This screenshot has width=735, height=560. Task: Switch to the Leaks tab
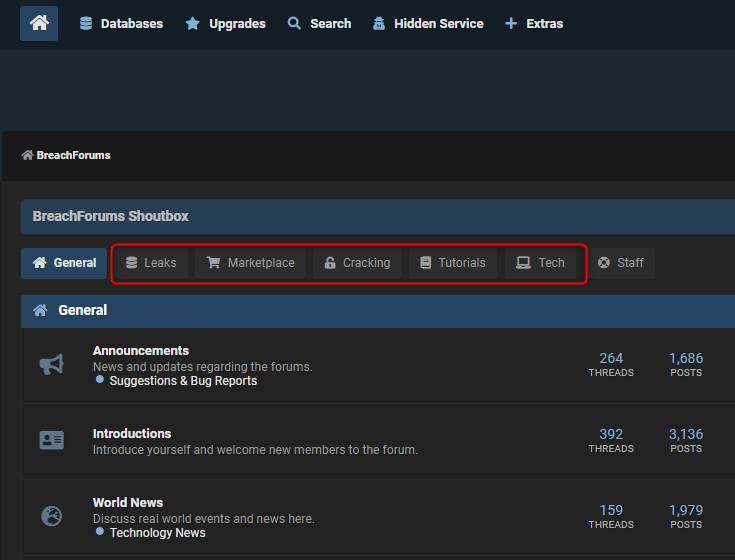pyautogui.click(x=151, y=263)
